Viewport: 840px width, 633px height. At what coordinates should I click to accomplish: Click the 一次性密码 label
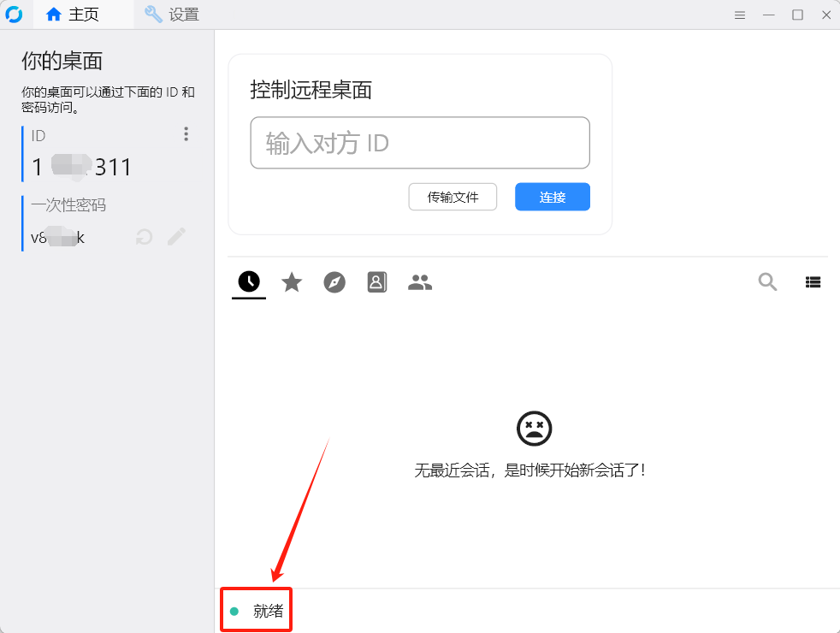(x=68, y=205)
